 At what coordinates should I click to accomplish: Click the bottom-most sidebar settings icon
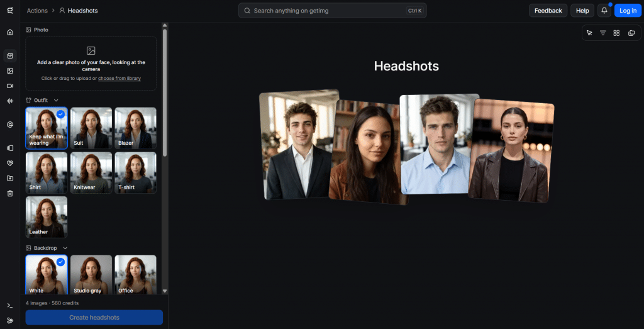pos(10,320)
